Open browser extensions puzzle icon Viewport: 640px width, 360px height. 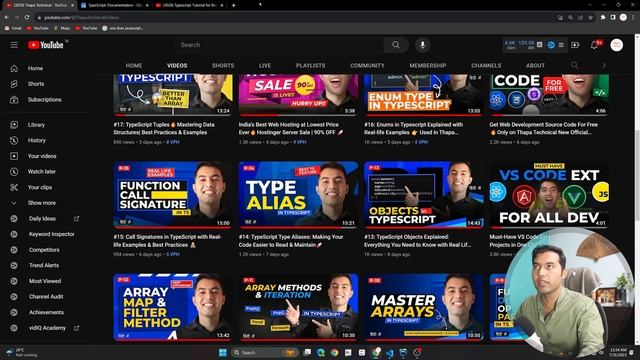(x=603, y=18)
